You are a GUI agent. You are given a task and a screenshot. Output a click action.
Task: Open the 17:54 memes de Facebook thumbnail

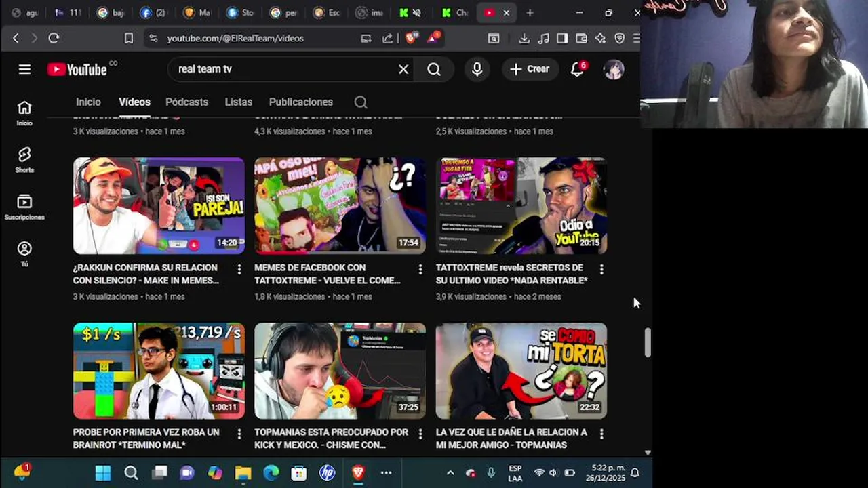[x=340, y=206]
